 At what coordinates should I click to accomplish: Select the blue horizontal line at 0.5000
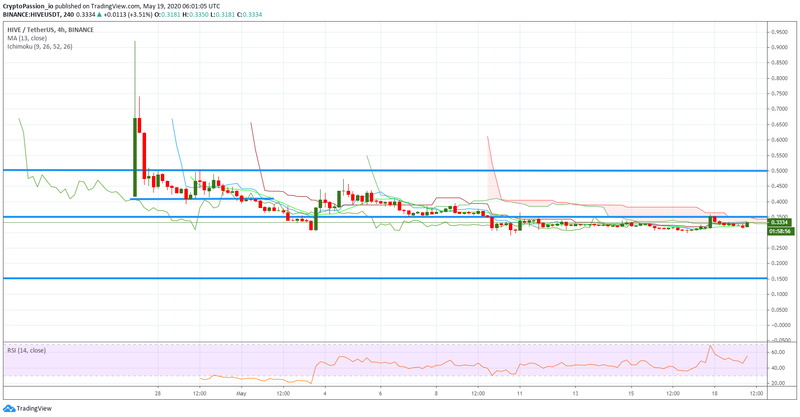point(385,170)
